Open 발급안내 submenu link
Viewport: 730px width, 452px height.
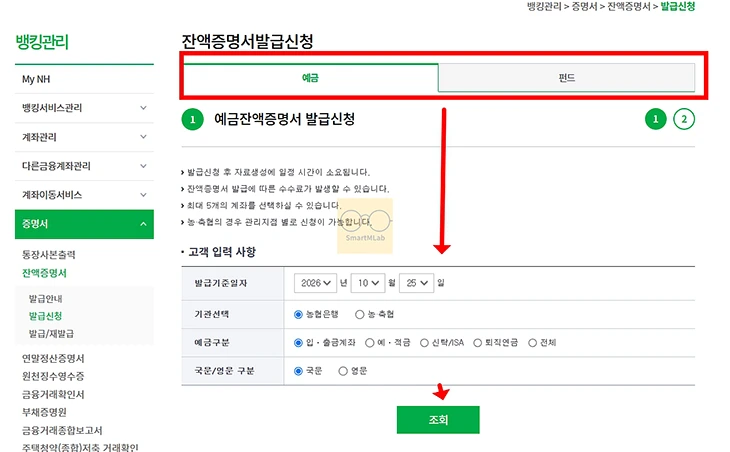[x=45, y=299]
